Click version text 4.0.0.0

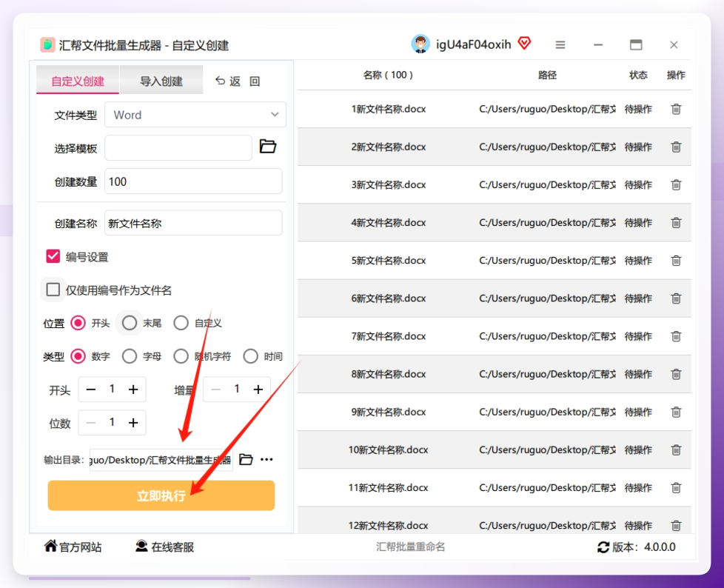click(x=660, y=547)
